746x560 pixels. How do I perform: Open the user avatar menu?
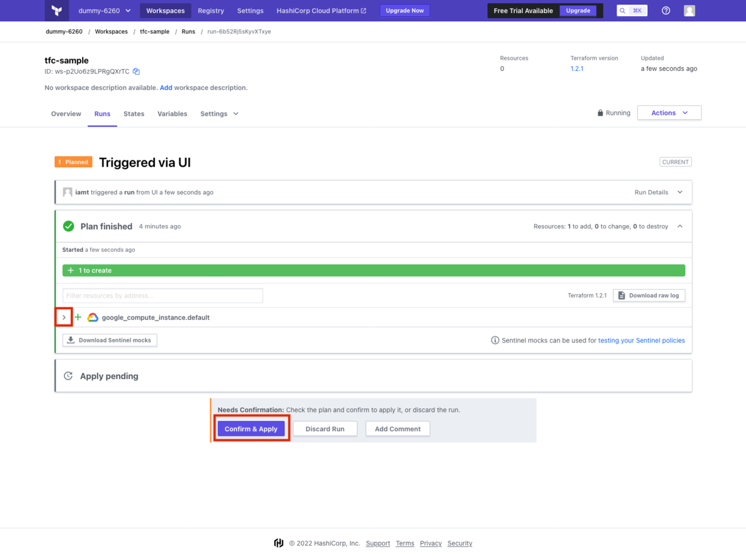[689, 11]
